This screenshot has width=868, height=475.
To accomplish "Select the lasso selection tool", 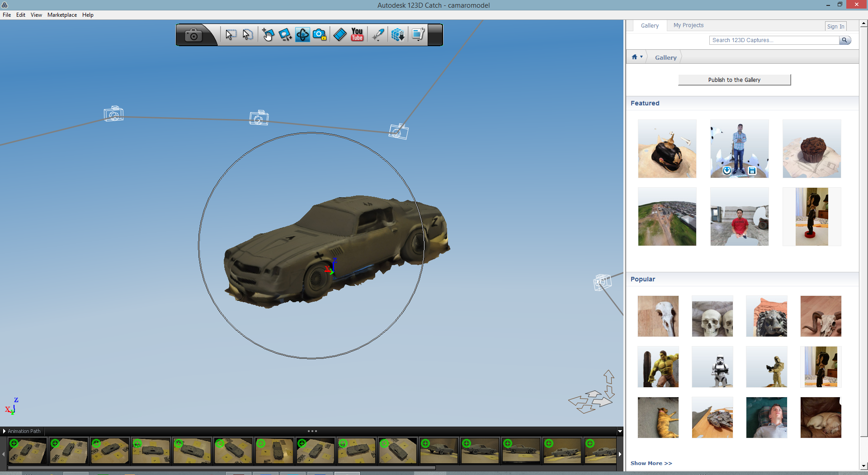I will click(x=247, y=35).
